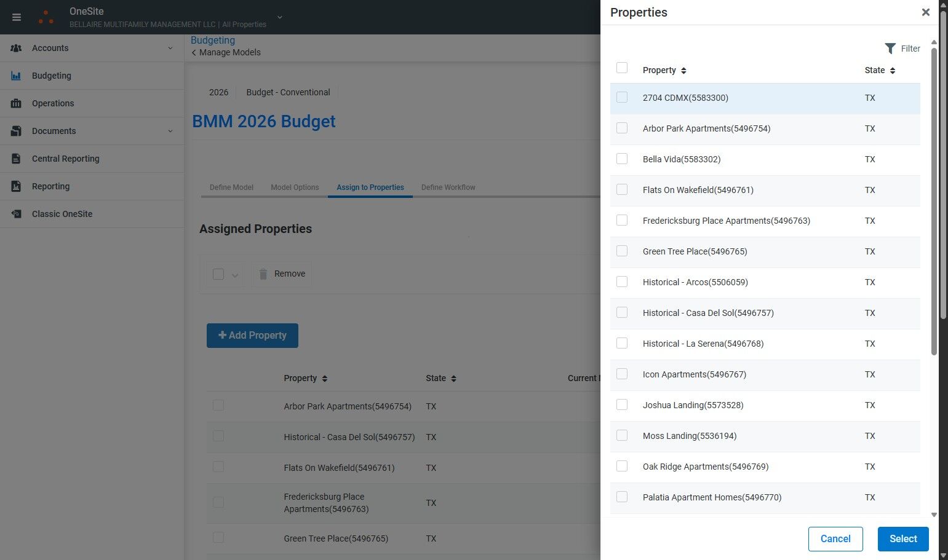Click the Properties panel vertical scrollbar

(934, 203)
